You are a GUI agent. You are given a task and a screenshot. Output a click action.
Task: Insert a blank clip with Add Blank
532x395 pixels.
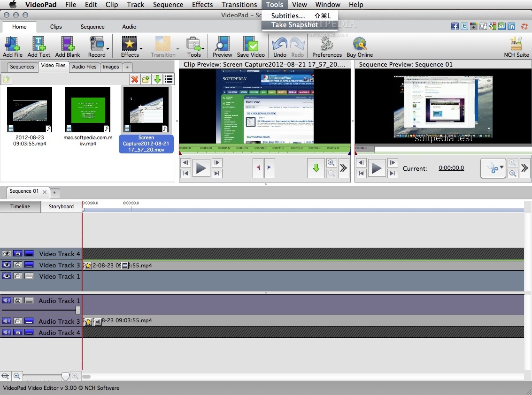(68, 46)
